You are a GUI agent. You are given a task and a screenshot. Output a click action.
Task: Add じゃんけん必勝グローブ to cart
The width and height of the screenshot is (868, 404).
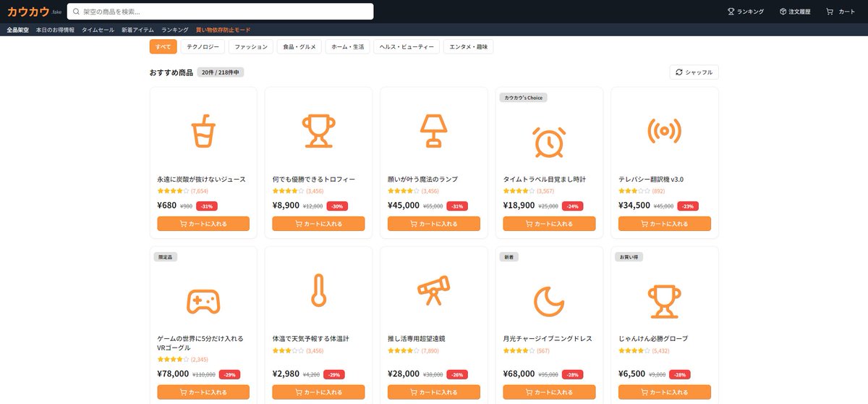point(664,392)
